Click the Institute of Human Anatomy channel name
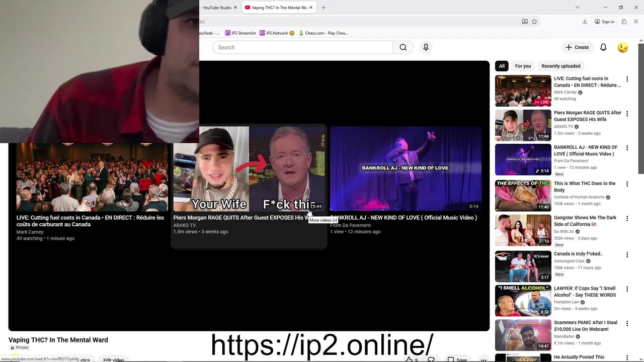Image resolution: width=644 pixels, height=362 pixels. point(579,197)
